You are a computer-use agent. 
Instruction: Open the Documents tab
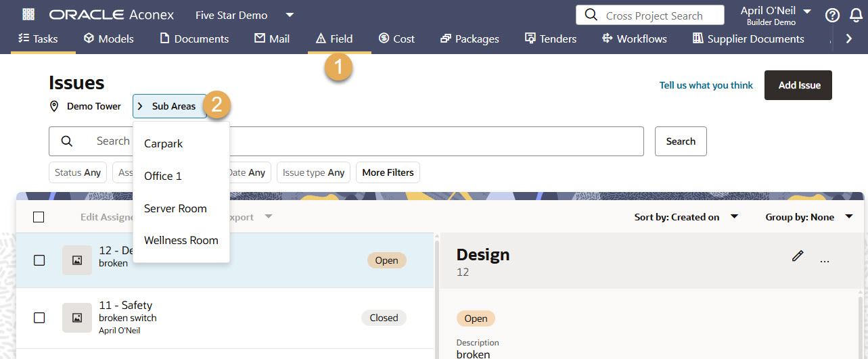pos(194,39)
